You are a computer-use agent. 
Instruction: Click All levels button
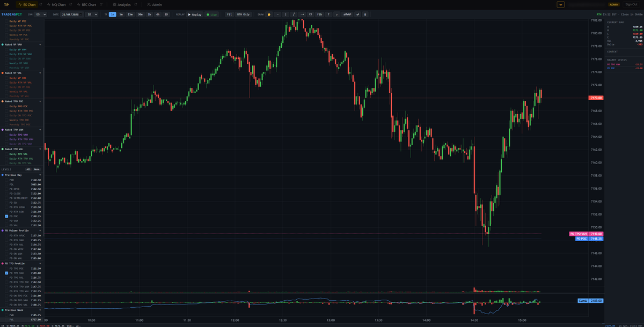point(28,169)
